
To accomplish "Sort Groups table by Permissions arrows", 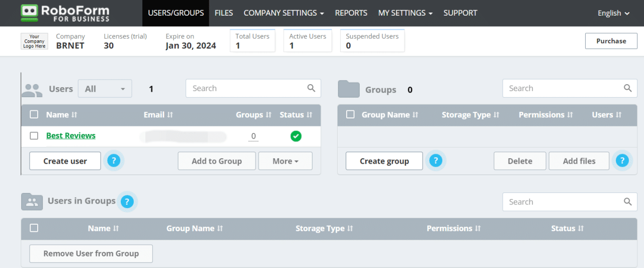I will 570,115.
